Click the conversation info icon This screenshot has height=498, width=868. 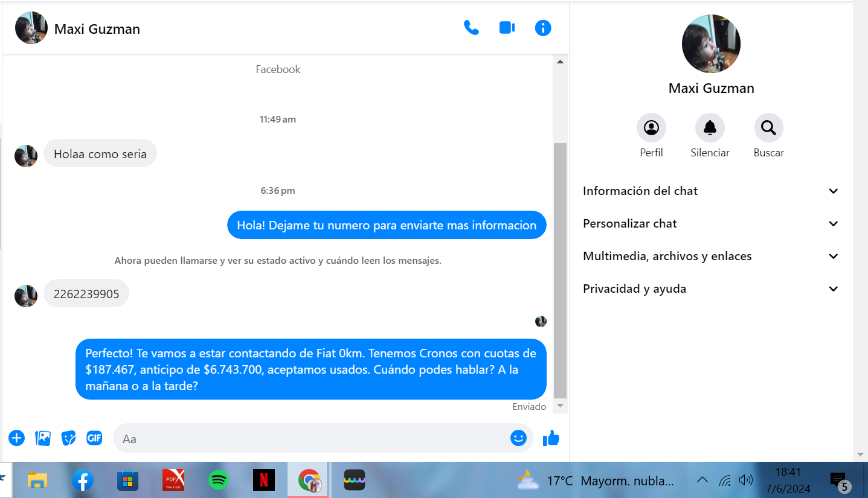point(543,28)
